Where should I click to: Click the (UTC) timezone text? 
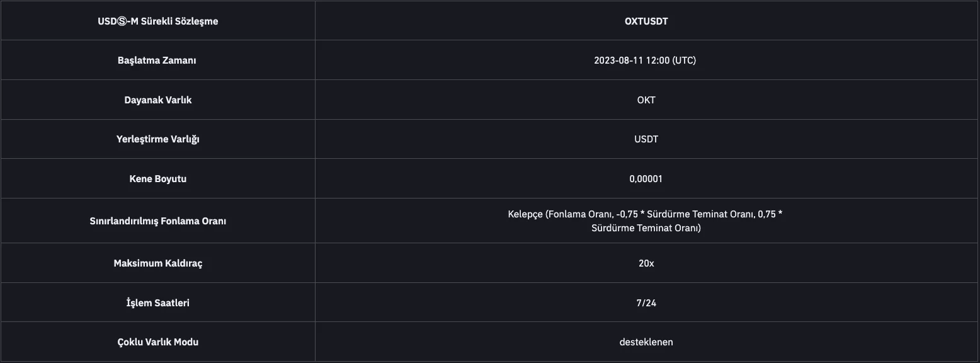pyautogui.click(x=684, y=60)
